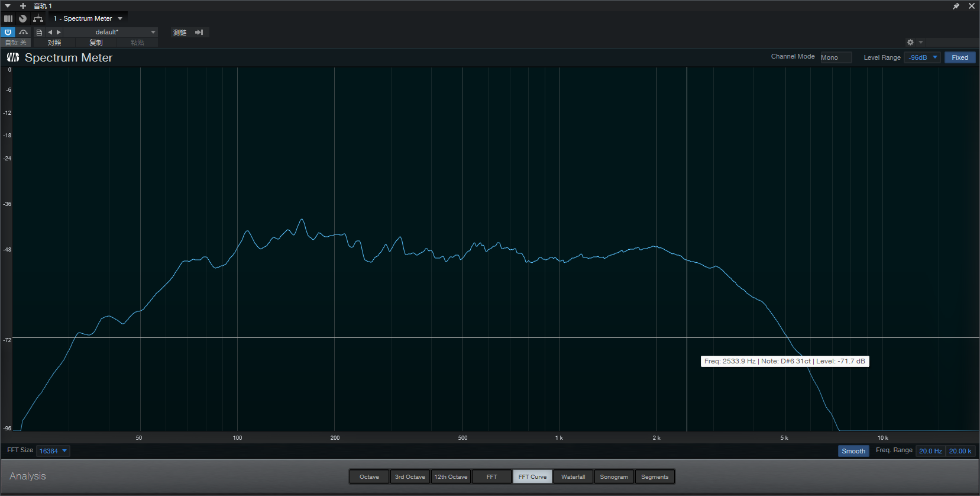Open the preset file icon

pyautogui.click(x=39, y=33)
